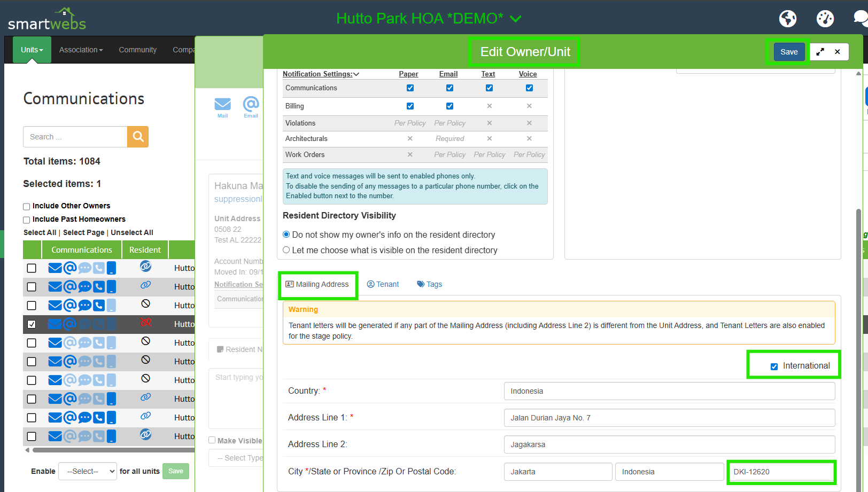This screenshot has width=868, height=492.
Task: Click the globe icon in header
Action: (x=787, y=19)
